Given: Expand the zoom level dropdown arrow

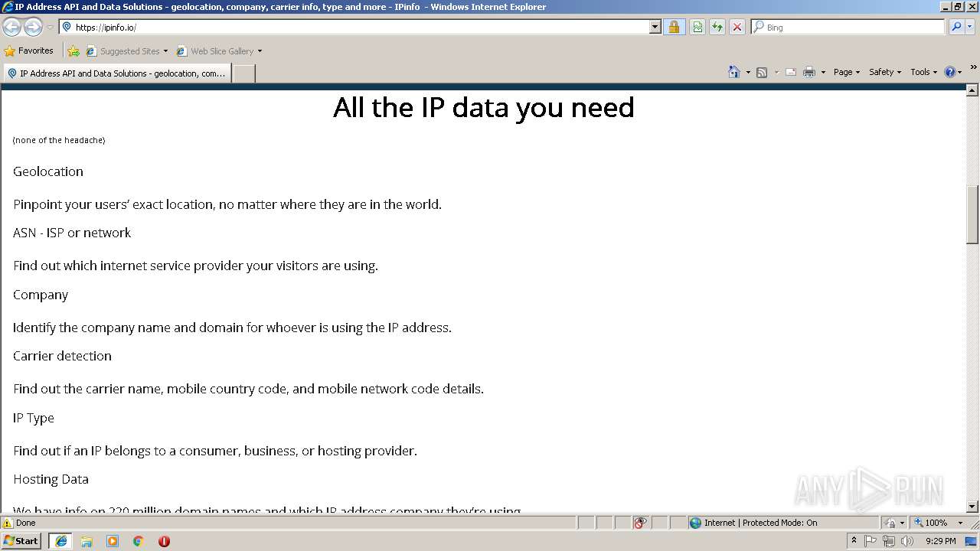Looking at the screenshot, I should pos(960,523).
